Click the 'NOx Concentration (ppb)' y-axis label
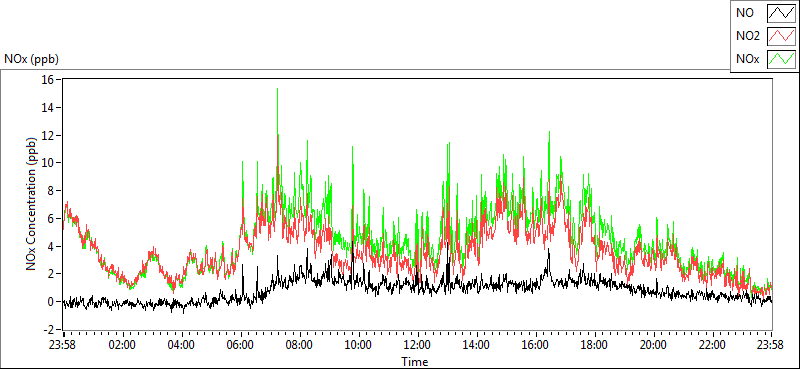Screen dimensions: 800x369 [32, 204]
